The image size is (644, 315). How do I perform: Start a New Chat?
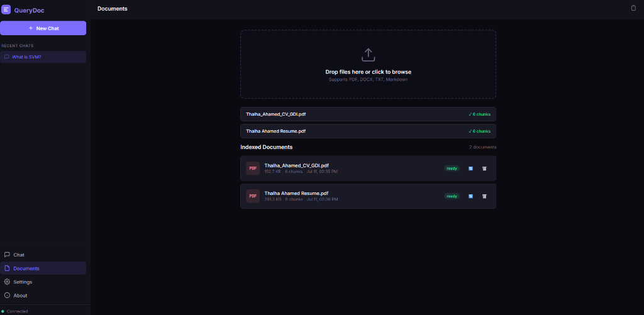click(x=43, y=28)
